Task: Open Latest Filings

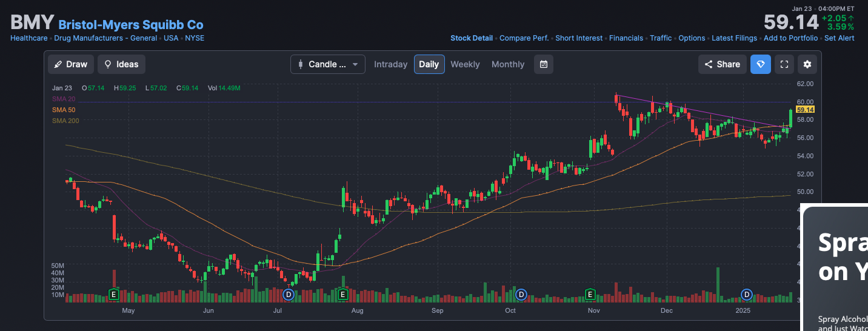Action: click(x=734, y=38)
